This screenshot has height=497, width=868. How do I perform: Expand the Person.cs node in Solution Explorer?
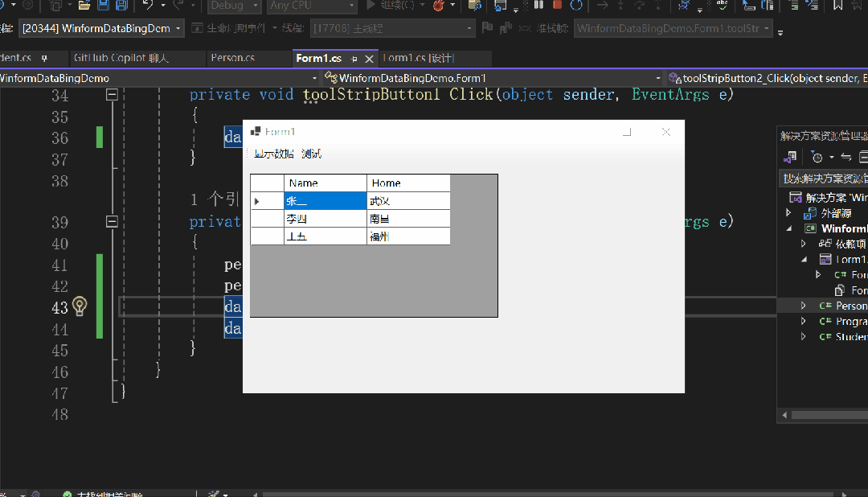803,306
